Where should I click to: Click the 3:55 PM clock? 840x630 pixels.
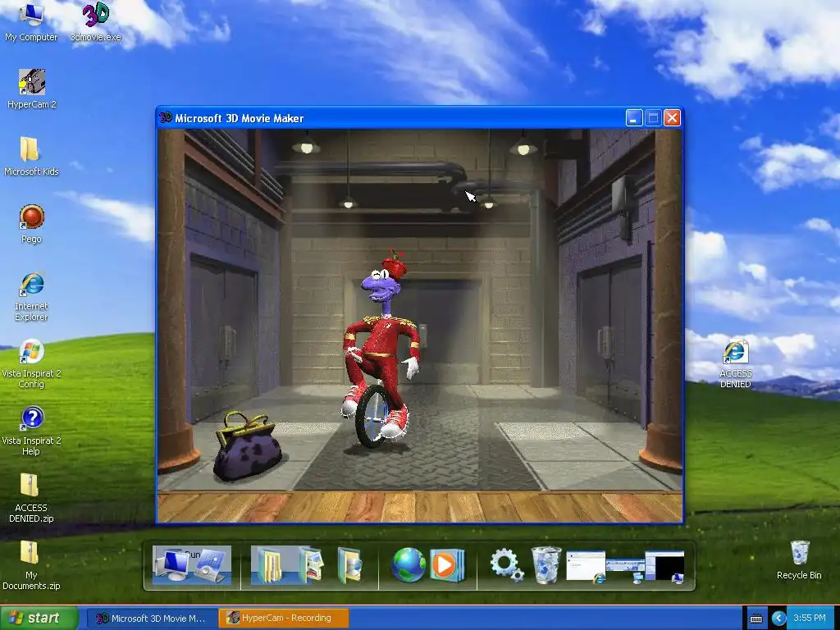pos(809,619)
